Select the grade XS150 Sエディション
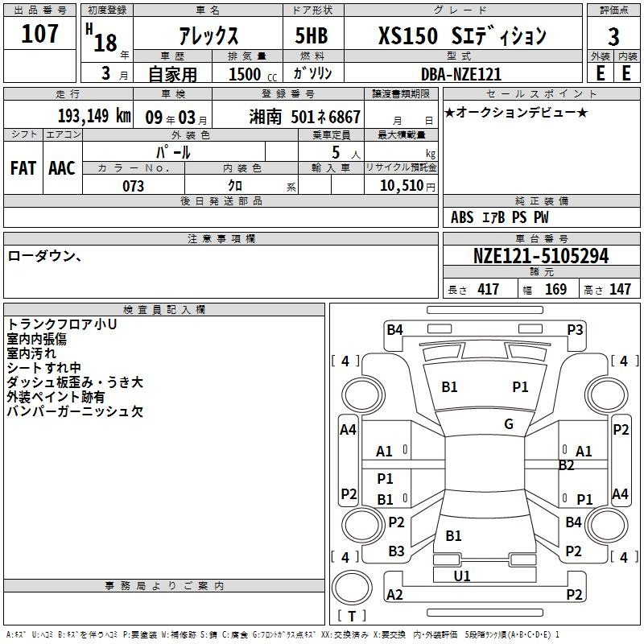This screenshot has width=644, height=644. coord(462,36)
